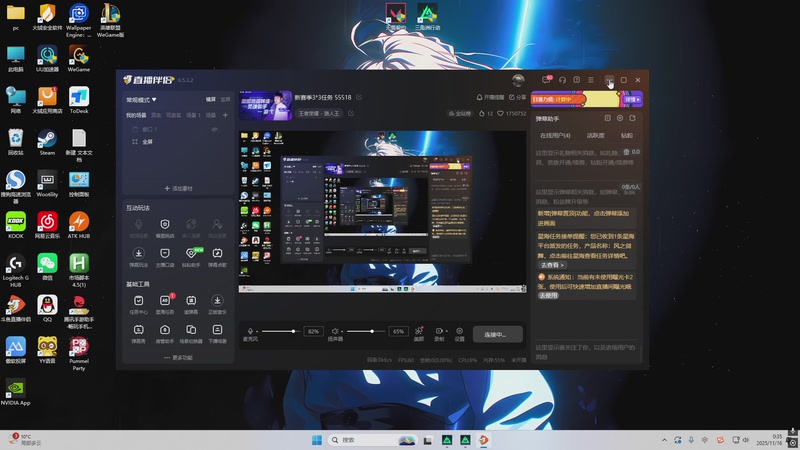Add a new scene with plus button
The width and height of the screenshot is (800, 450).
point(225,115)
